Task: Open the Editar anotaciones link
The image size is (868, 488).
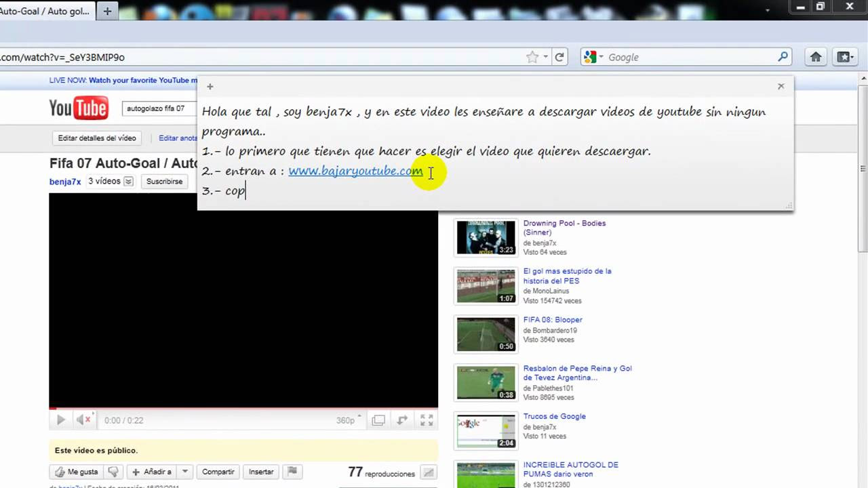Action: coord(178,138)
